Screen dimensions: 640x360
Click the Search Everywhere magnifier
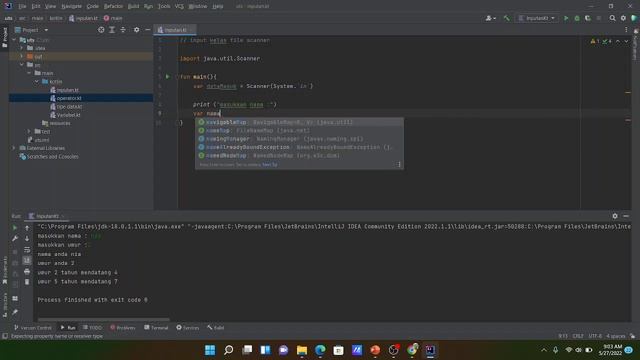click(612, 18)
